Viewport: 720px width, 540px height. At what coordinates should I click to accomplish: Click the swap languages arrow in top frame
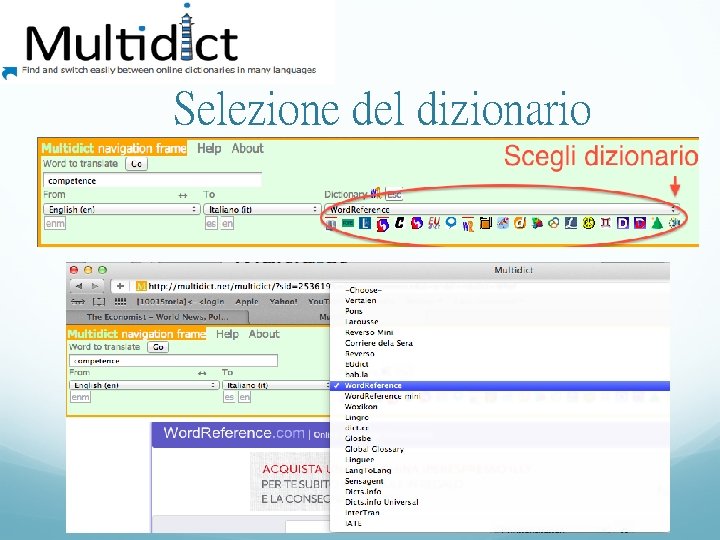[x=183, y=196]
